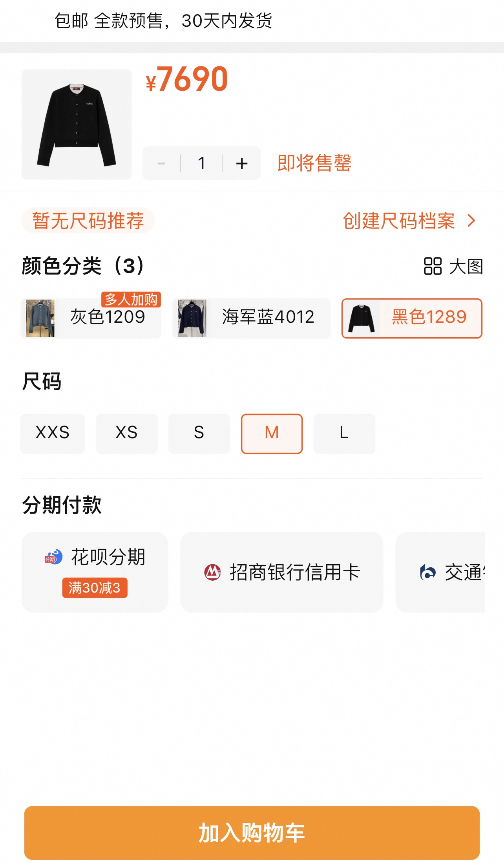Image resolution: width=504 pixels, height=863 pixels.
Task: Tap the quantity number field
Action: 202,163
